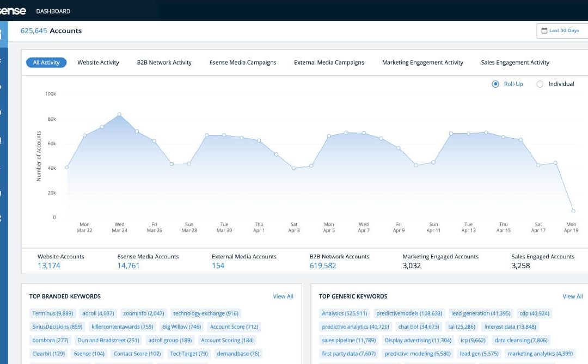Screen dimensions: 588x364
Task: Switch to Website Activity tab
Action: pyautogui.click(x=98, y=63)
